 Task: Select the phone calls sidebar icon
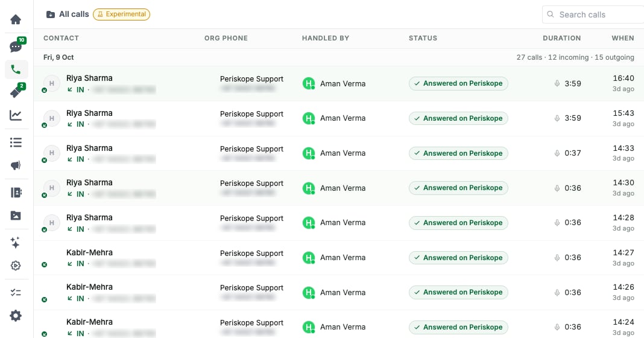[x=16, y=69]
